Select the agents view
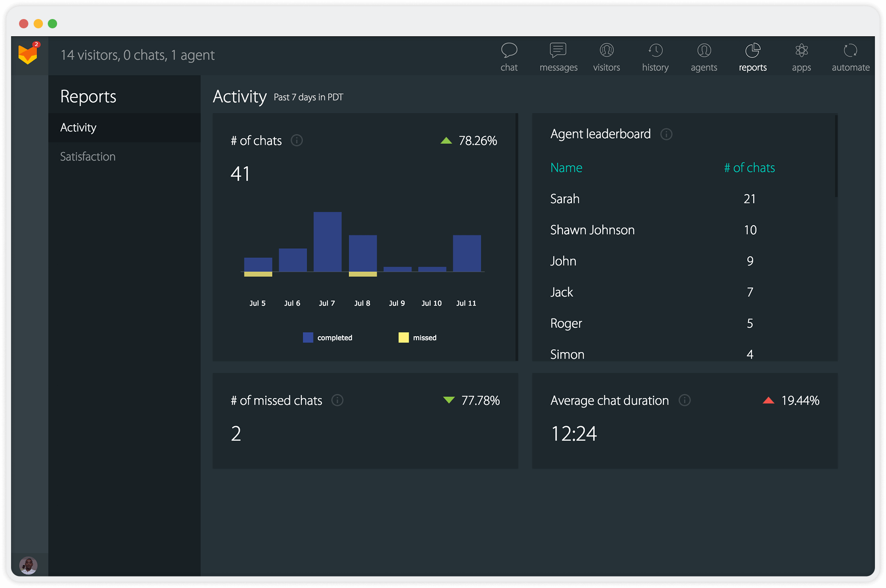The width and height of the screenshot is (886, 588). click(x=704, y=56)
